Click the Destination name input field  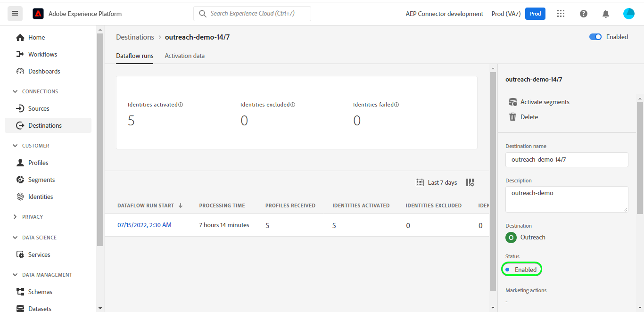567,160
